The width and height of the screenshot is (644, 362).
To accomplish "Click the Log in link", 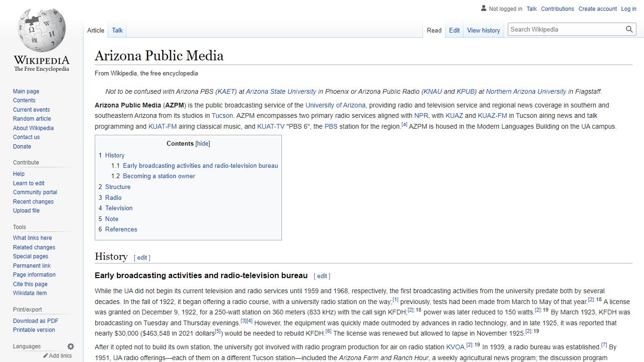I will [629, 9].
